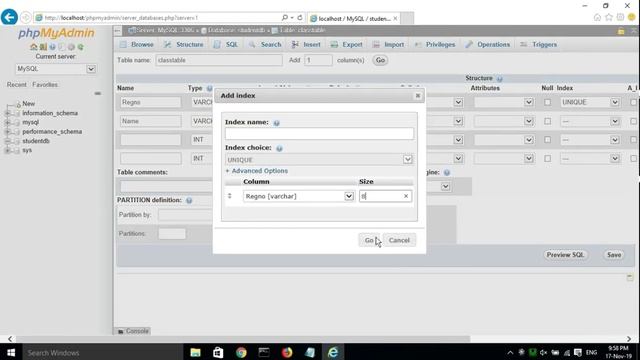Click the Index choice help icon
Screen dimensions: 640x360
[x=279, y=148]
